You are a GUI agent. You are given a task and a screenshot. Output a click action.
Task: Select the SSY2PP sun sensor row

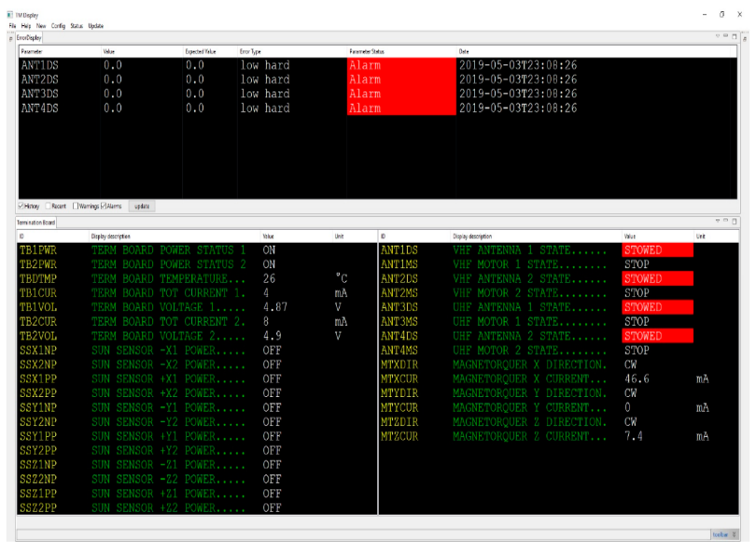197,451
